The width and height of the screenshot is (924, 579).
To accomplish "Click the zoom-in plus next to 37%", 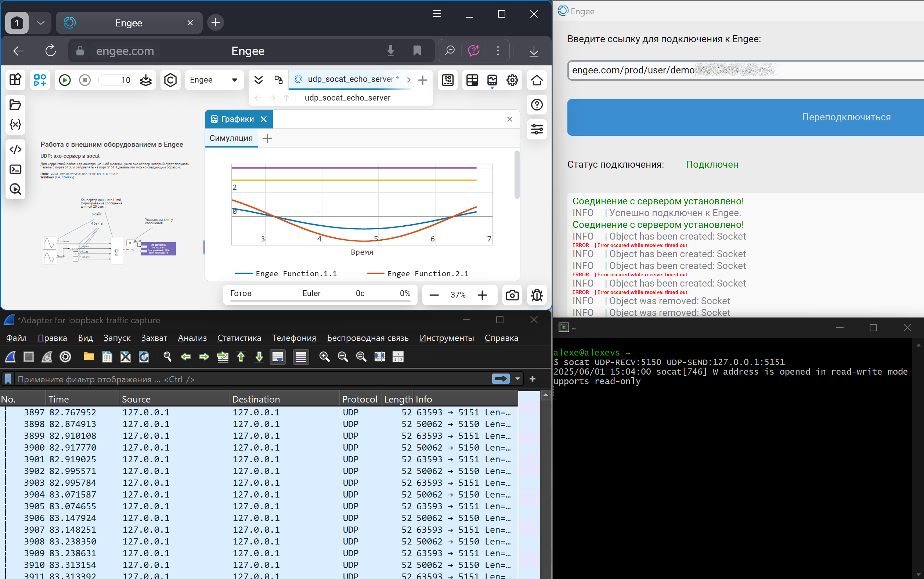I will tap(482, 295).
